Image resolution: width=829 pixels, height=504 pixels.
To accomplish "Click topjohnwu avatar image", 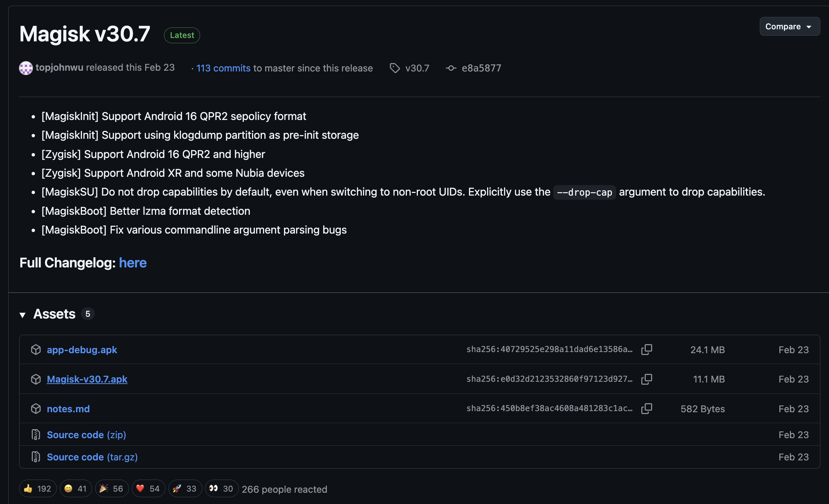I will [26, 68].
